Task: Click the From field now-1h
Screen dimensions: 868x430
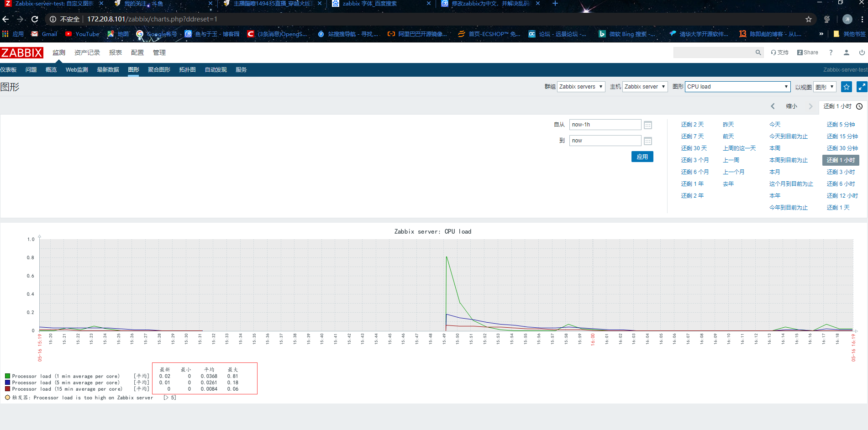Action: click(605, 125)
